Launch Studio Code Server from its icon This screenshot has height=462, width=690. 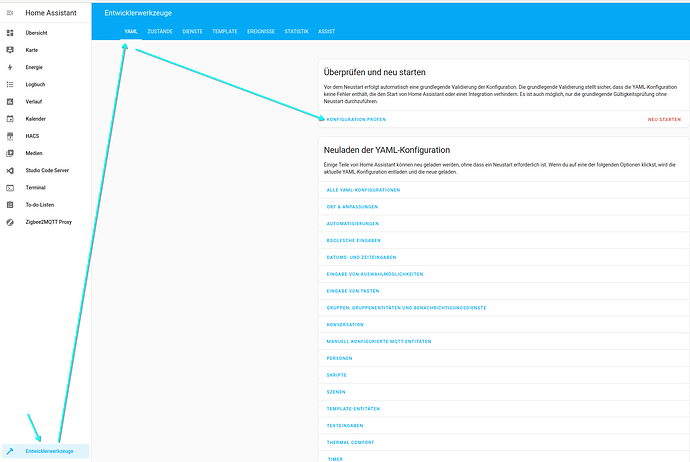10,170
